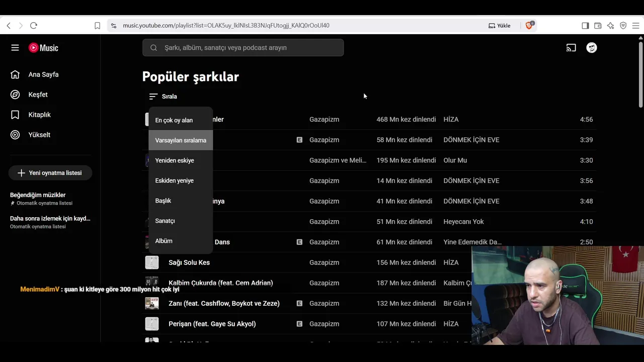Viewport: 644px width, 362px height.
Task: Open the Cast to device icon
Action: pyautogui.click(x=571, y=48)
